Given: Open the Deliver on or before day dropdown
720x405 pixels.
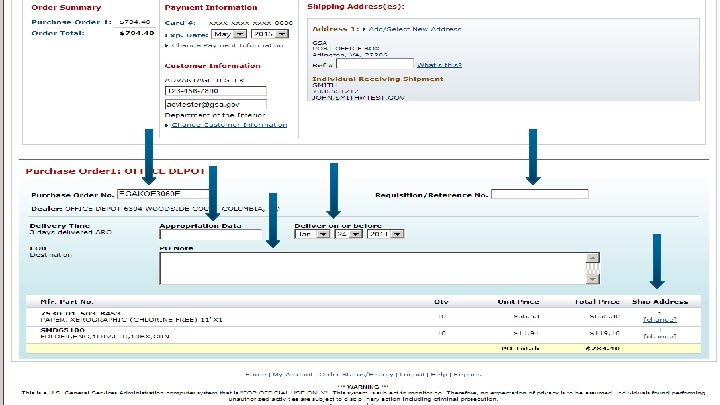Looking at the screenshot, I should tap(348, 234).
